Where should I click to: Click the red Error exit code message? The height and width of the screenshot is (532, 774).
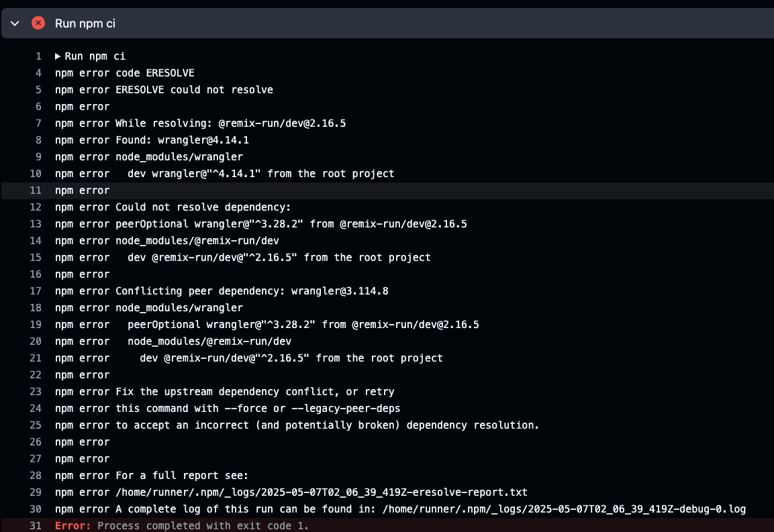[182, 526]
